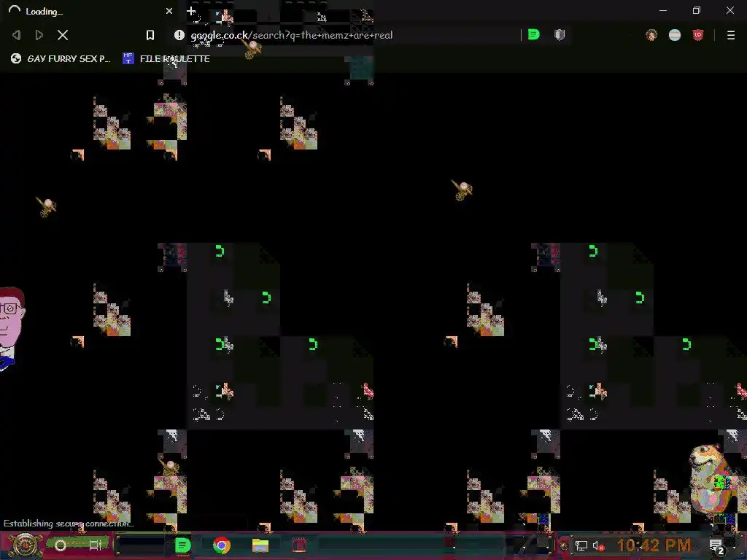This screenshot has height=560, width=747.
Task: Minimize the browser window
Action: click(x=663, y=10)
